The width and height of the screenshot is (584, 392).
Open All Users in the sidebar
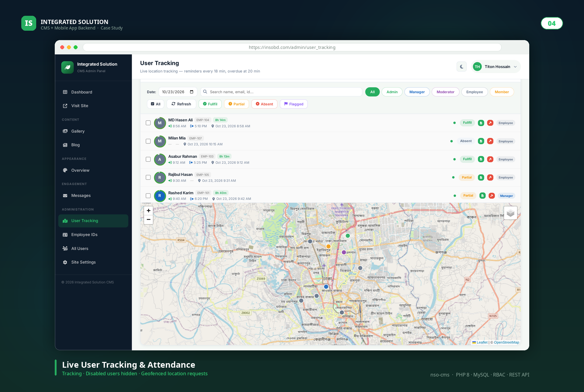(93, 249)
